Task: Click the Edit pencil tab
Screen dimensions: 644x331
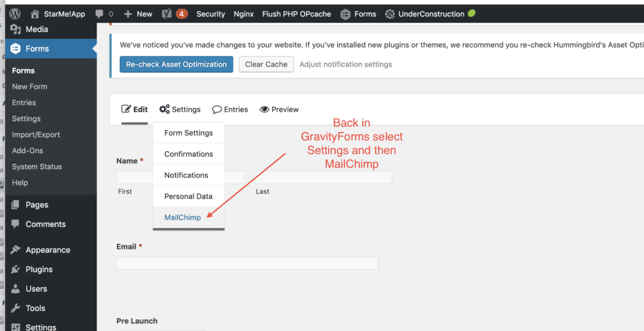Action: click(135, 109)
